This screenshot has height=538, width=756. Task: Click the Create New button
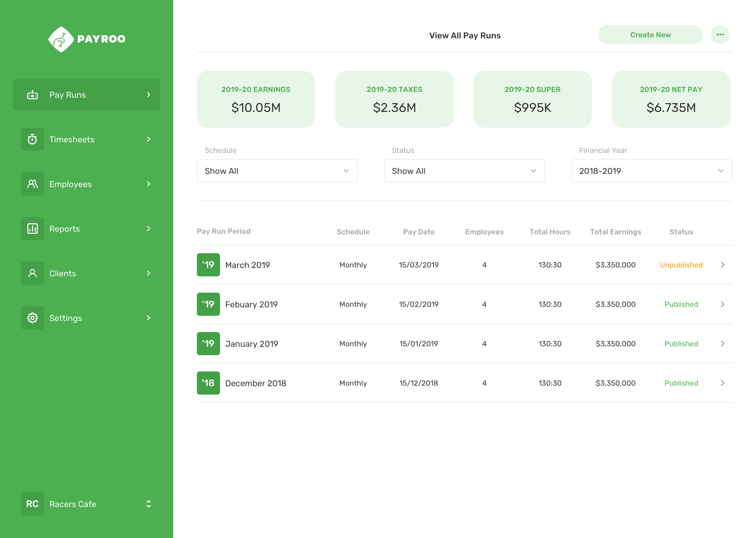click(x=650, y=35)
